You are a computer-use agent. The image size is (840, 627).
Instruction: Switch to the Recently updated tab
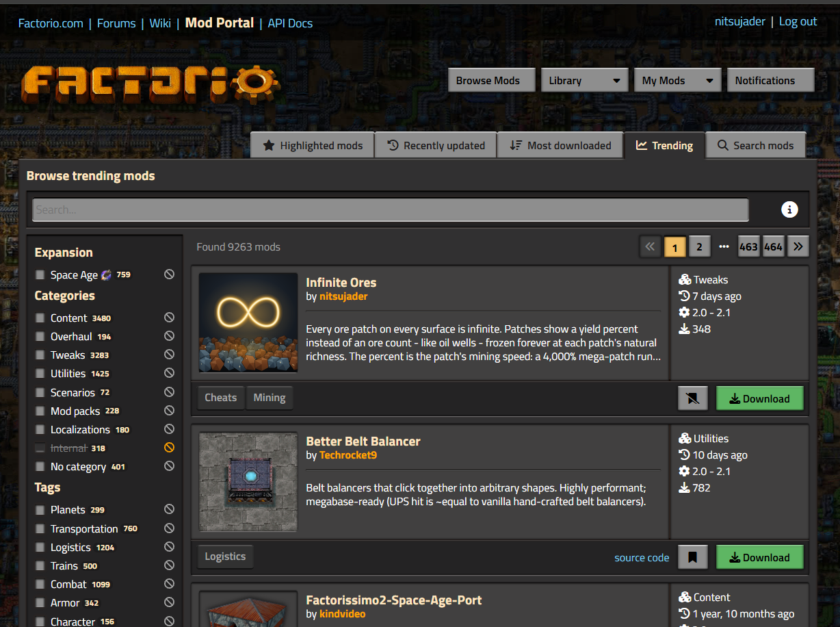point(436,145)
